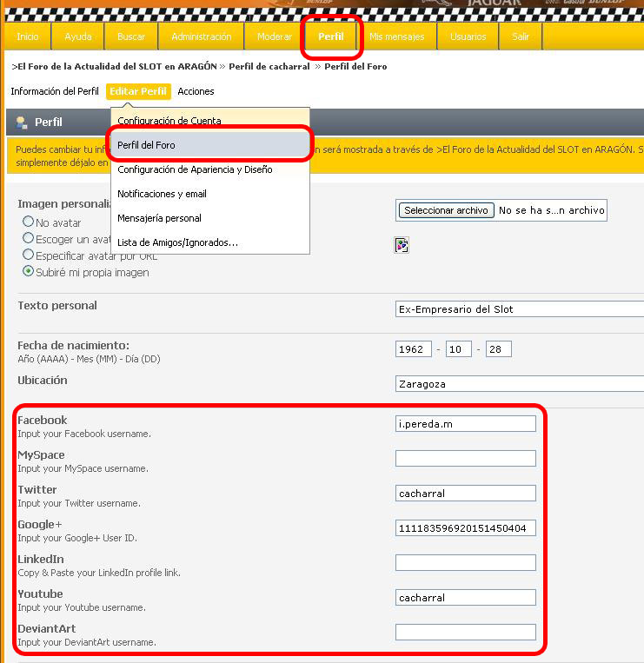Image resolution: width=644 pixels, height=663 pixels.
Task: Click the Youtube username field
Action: pyautogui.click(x=466, y=598)
